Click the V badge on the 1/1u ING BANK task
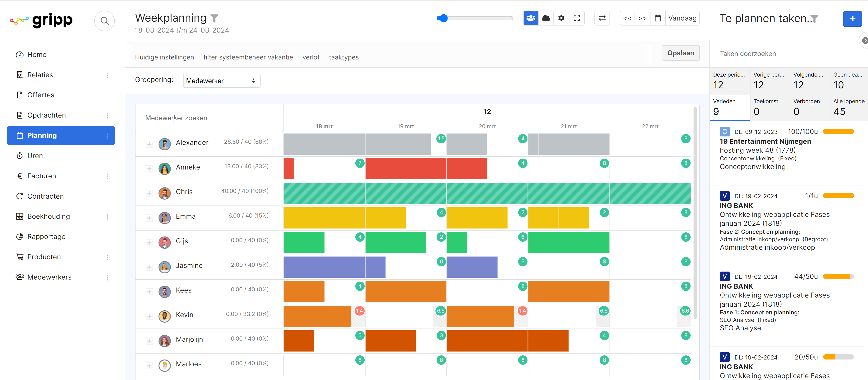Viewport: 868px width, 380px height. pyautogui.click(x=725, y=195)
